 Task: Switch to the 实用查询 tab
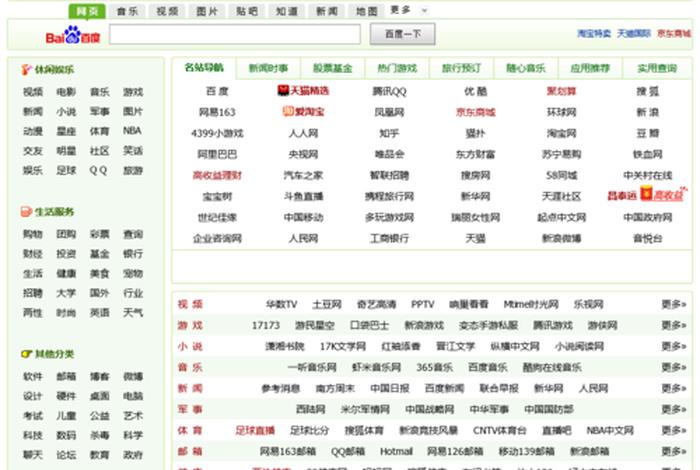[657, 68]
